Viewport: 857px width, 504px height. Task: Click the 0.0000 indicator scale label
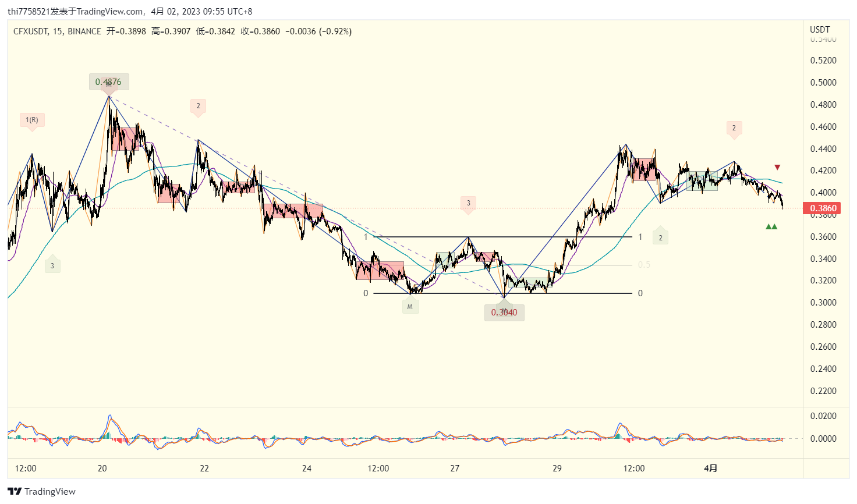(x=823, y=439)
